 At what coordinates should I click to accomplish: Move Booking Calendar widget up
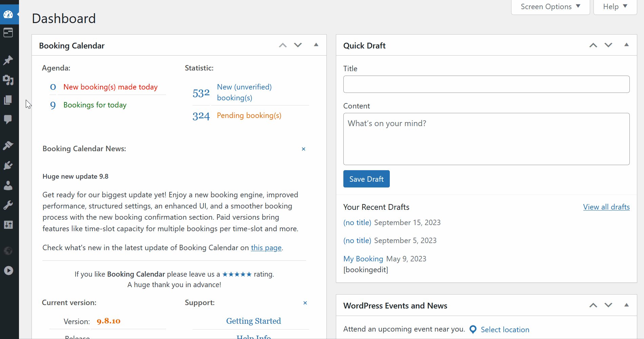[x=283, y=45]
